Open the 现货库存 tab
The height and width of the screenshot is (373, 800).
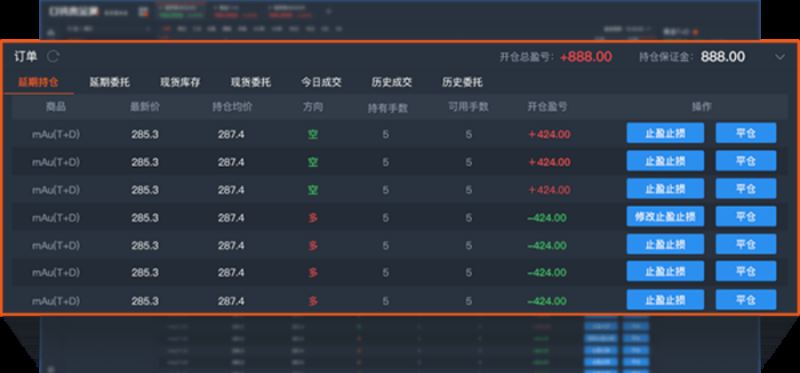pos(180,82)
